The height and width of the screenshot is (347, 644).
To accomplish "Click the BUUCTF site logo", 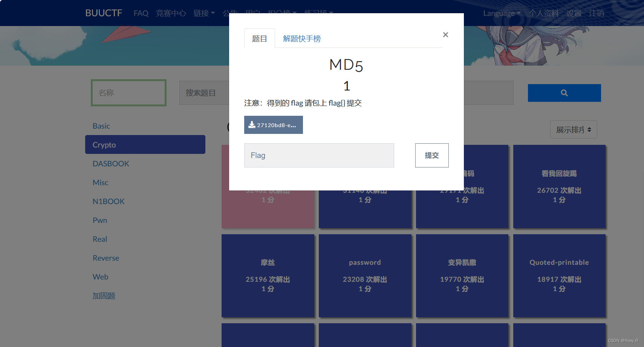I will pyautogui.click(x=104, y=13).
